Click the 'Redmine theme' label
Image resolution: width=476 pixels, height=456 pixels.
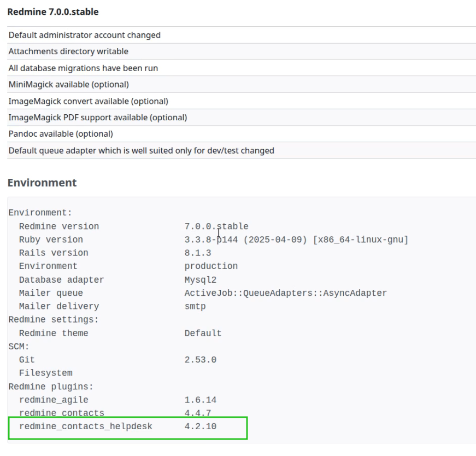coord(54,334)
